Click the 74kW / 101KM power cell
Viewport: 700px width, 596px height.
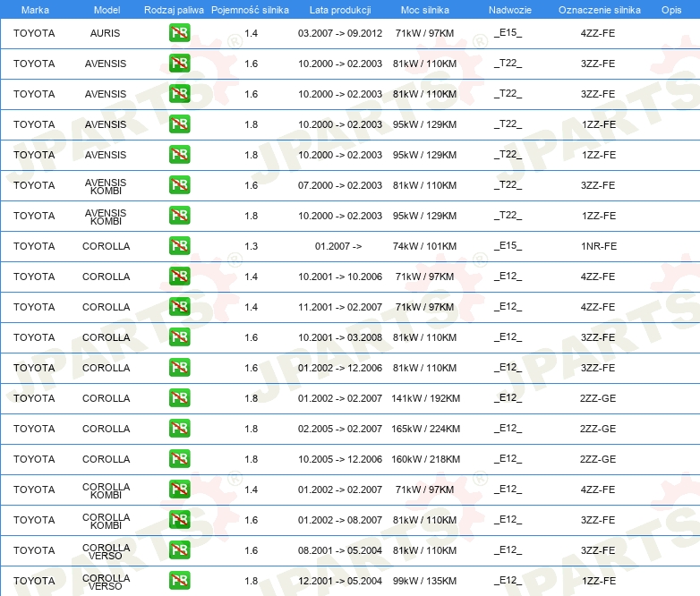tap(424, 246)
